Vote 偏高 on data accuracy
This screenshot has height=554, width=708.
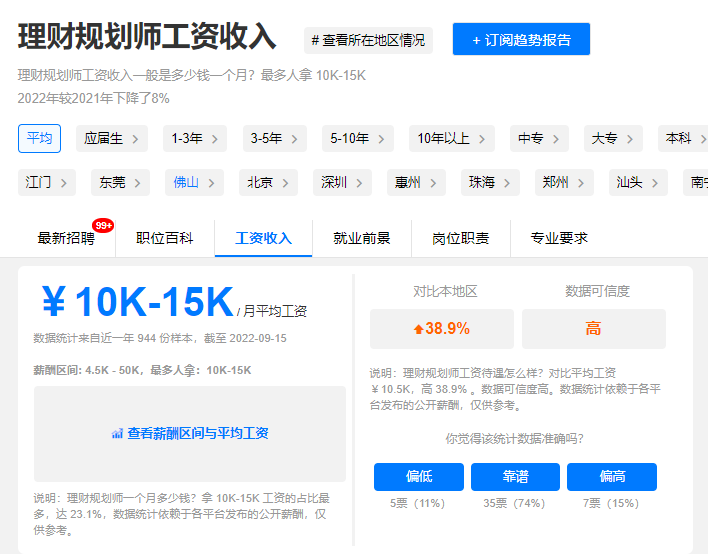(x=611, y=477)
